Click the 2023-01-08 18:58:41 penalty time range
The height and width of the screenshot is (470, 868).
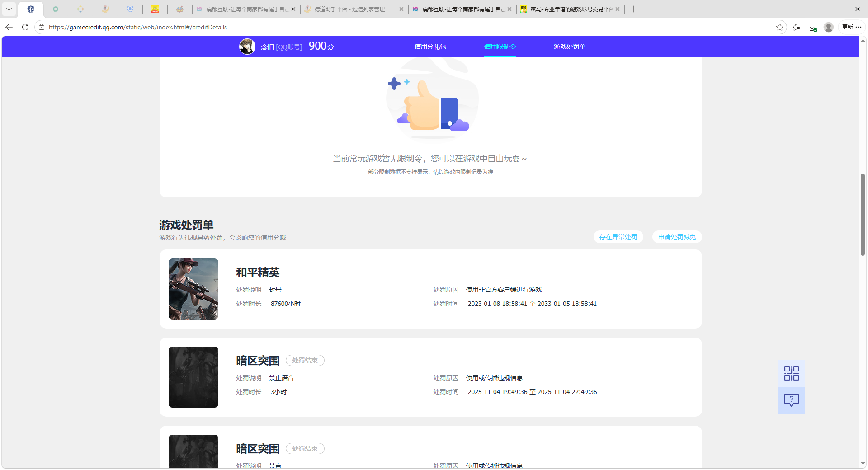click(532, 304)
